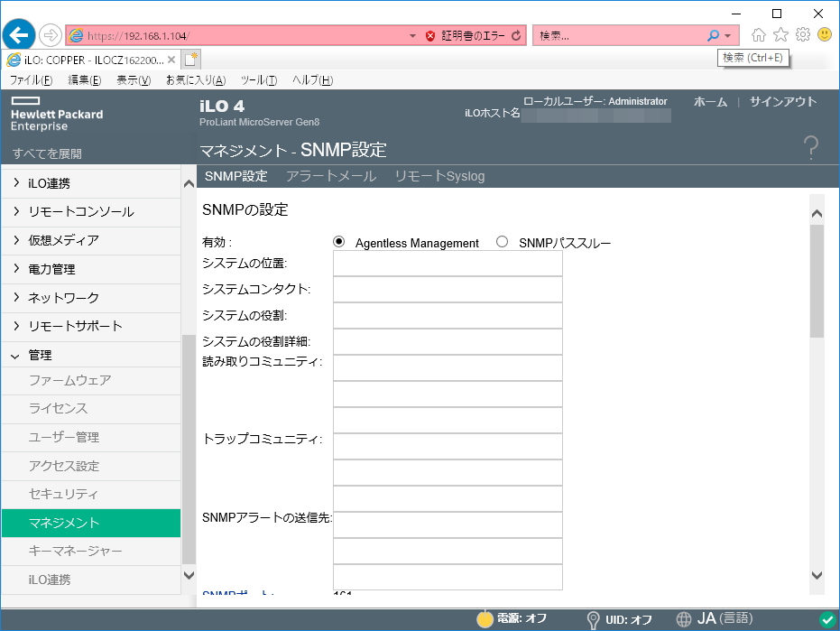Click the iLO help question mark icon
Screen dimensions: 840x631
click(x=811, y=147)
